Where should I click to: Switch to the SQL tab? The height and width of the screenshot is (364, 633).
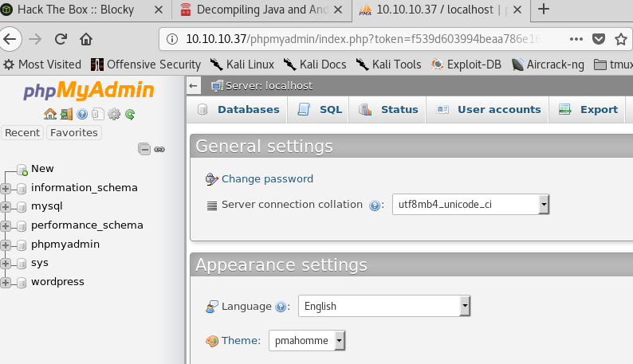(x=321, y=110)
